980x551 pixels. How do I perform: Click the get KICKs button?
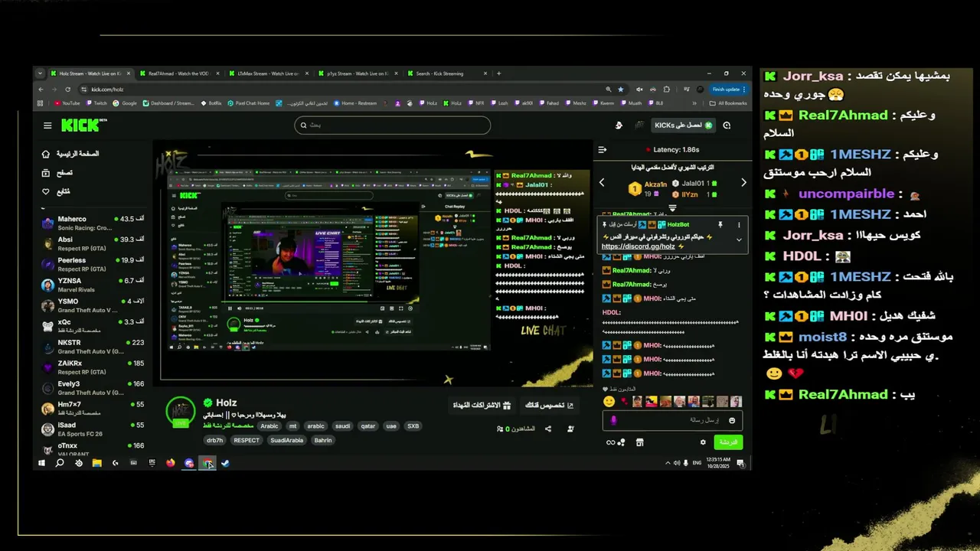pyautogui.click(x=684, y=126)
